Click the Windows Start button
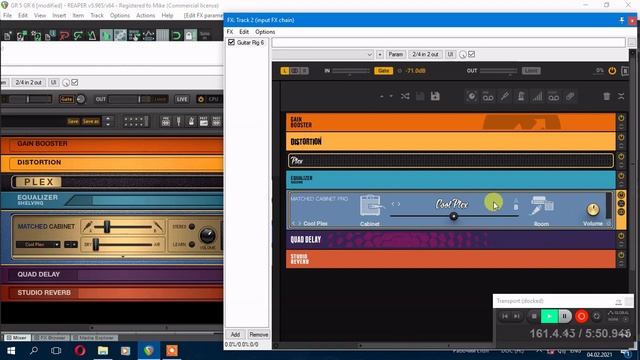The image size is (640, 360). coord(11,351)
